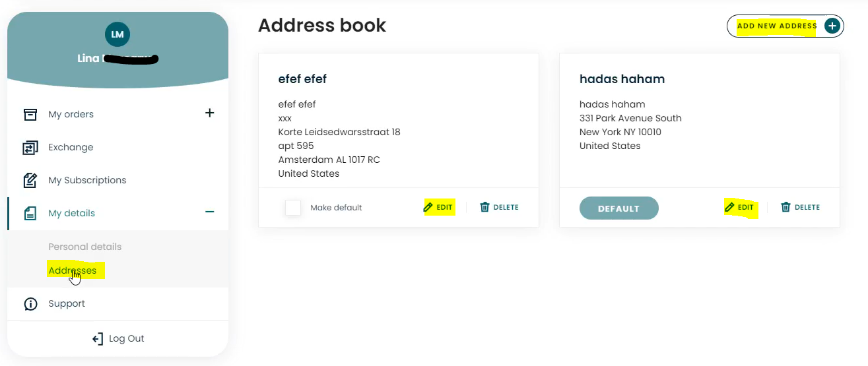
Task: Click Edit on hadas haham address
Action: click(x=739, y=207)
